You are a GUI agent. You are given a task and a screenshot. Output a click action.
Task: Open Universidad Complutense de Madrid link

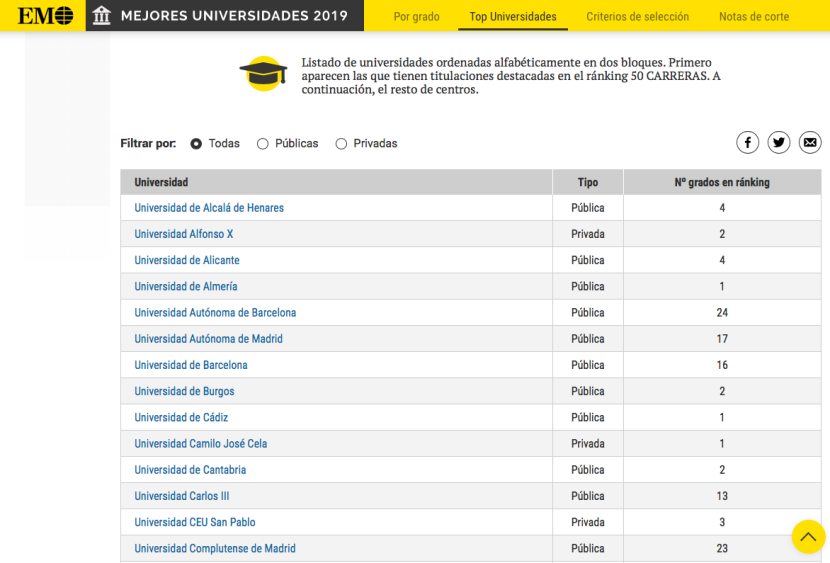[x=215, y=549]
